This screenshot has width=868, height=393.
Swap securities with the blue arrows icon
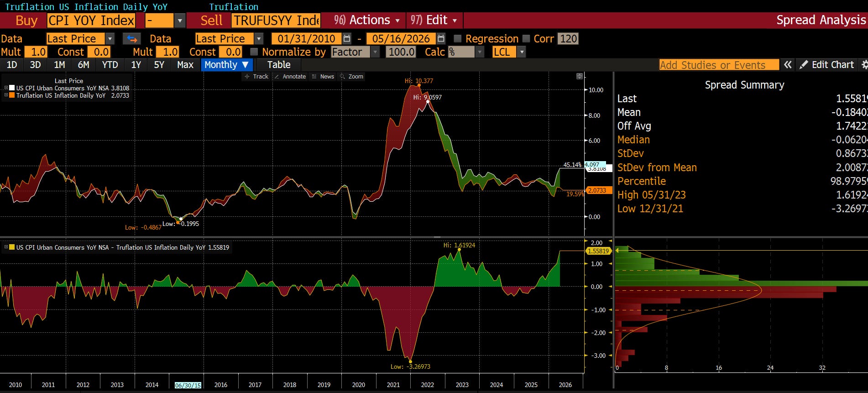pyautogui.click(x=132, y=39)
